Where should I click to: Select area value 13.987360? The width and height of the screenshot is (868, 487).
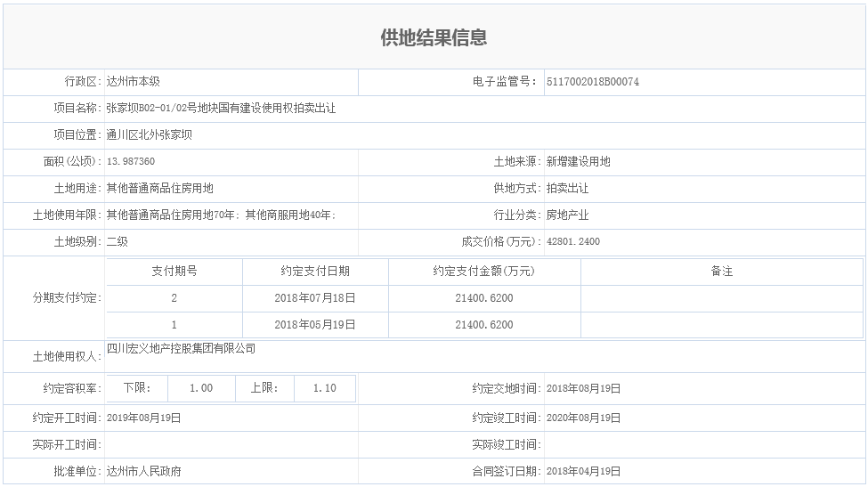[131, 162]
